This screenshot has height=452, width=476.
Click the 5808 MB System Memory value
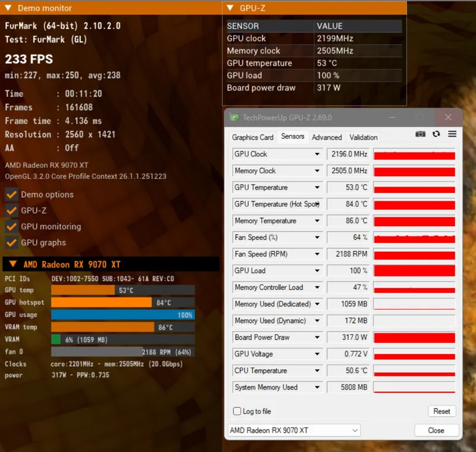click(348, 387)
